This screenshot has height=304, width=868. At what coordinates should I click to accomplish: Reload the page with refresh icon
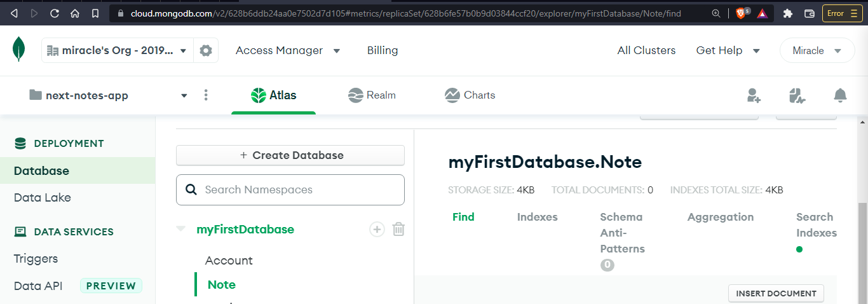[55, 13]
